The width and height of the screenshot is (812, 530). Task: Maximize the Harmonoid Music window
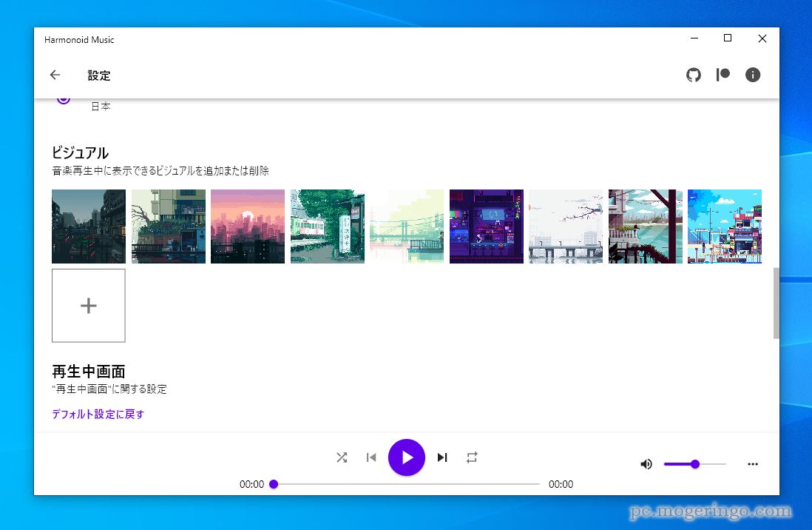pos(728,38)
